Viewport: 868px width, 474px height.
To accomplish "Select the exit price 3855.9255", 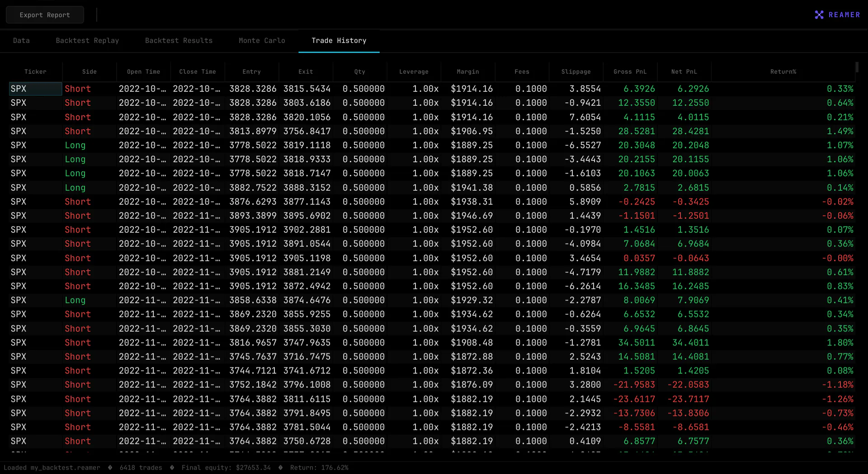I will click(307, 314).
